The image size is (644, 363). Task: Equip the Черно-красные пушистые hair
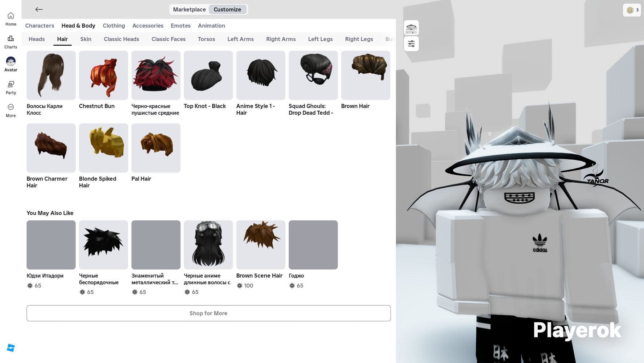[156, 75]
